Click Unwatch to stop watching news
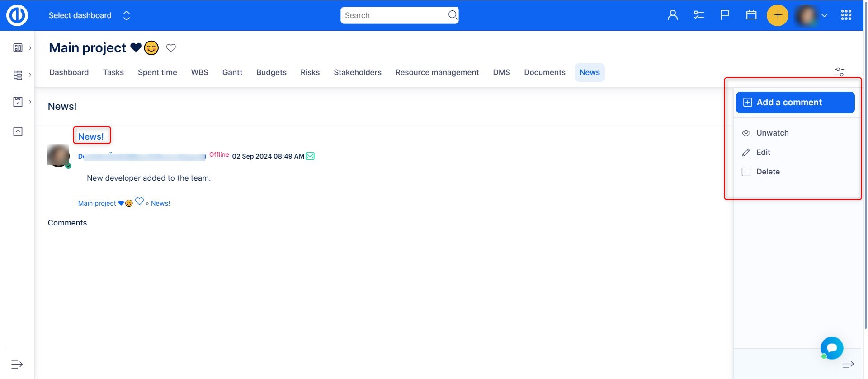This screenshot has width=868, height=379. pos(772,133)
